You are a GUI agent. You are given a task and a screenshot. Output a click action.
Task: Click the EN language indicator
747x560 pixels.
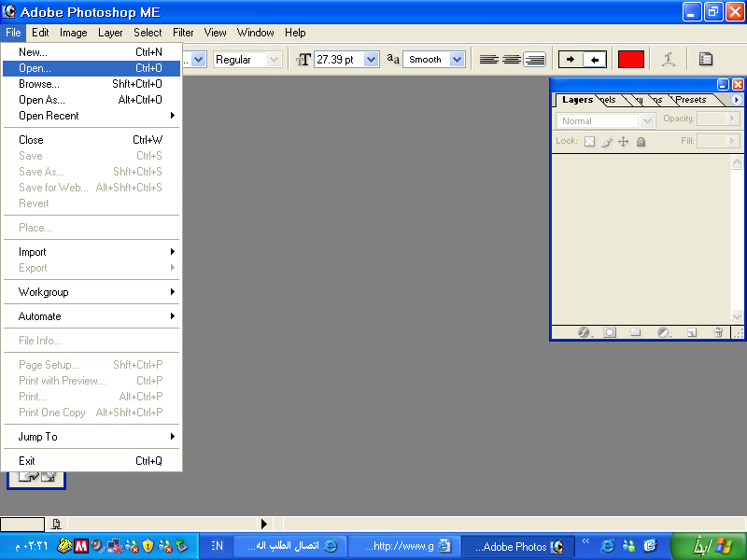[217, 546]
